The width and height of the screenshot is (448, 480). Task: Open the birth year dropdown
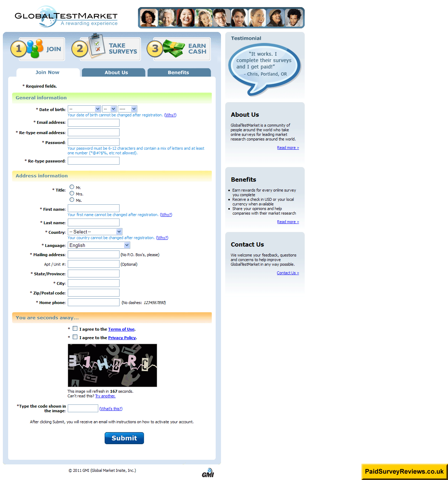point(127,109)
